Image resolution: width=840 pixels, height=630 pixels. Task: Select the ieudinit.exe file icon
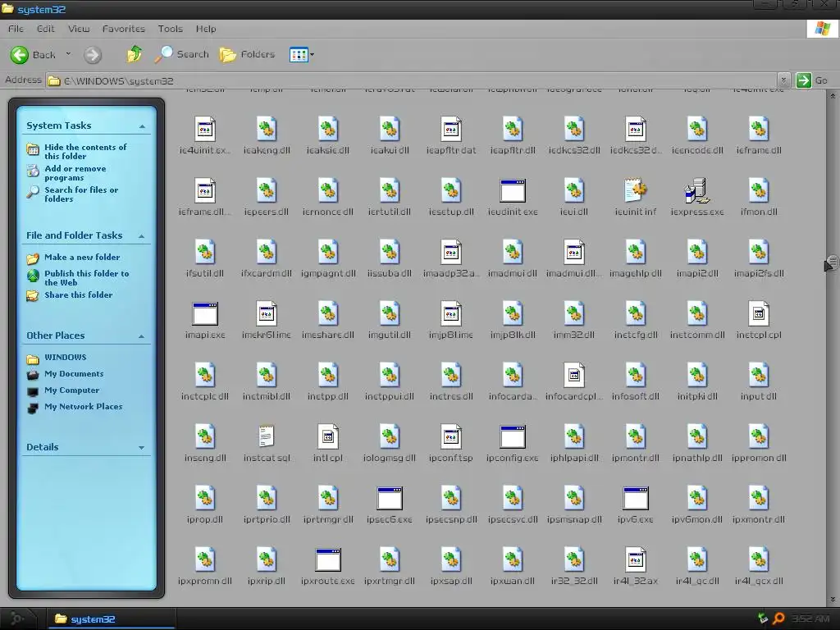512,190
